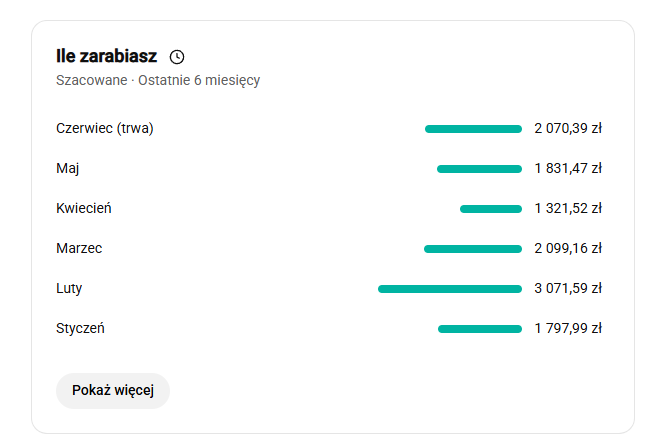Screen dimensions: 652x435
Task: Select the Czerwiec (trwa) row label
Action: pyautogui.click(x=105, y=128)
